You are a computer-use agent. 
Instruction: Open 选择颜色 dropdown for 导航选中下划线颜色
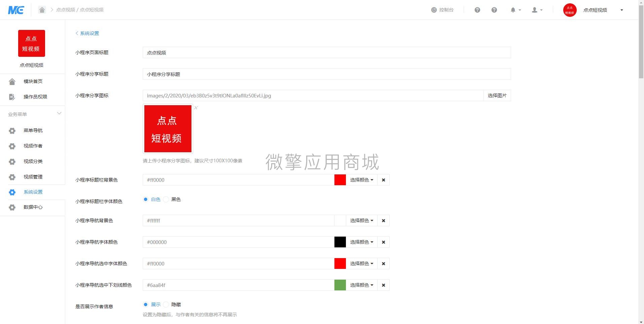coord(362,285)
